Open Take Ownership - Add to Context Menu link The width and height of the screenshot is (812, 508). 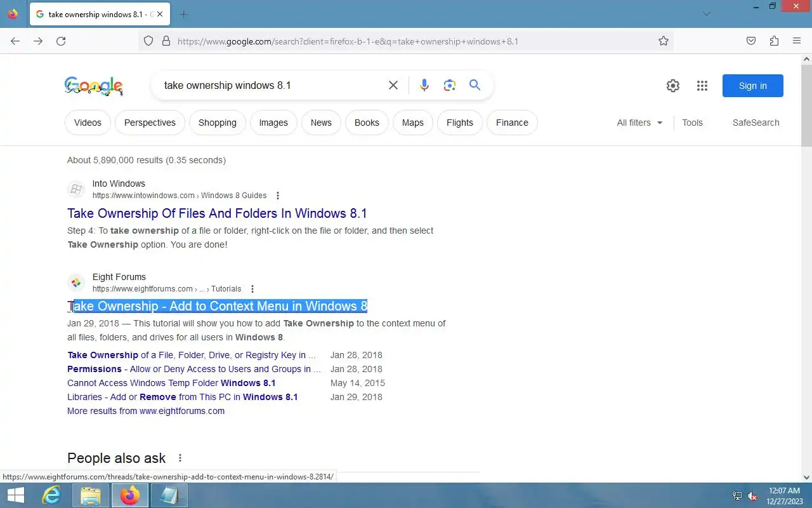click(217, 306)
